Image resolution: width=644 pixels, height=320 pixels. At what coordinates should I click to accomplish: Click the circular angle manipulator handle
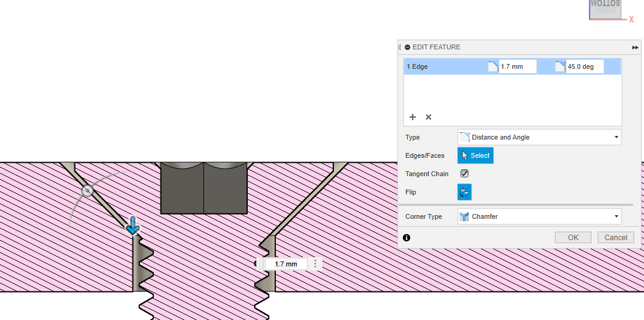(87, 191)
